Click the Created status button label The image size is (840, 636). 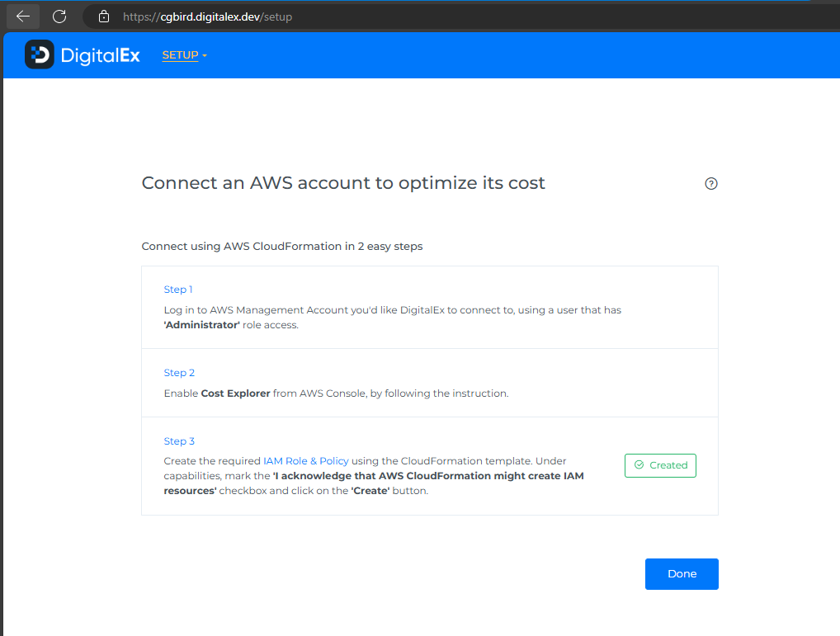pos(668,465)
